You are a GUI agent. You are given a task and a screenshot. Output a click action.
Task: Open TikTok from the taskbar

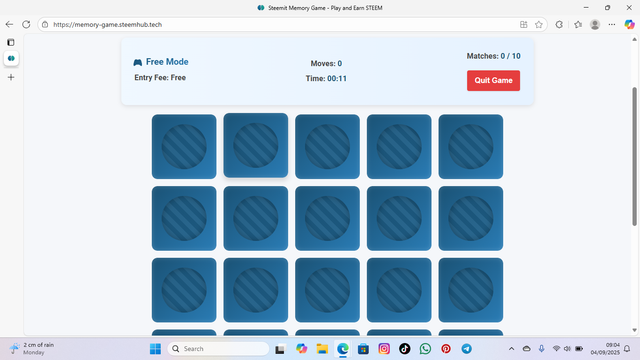coord(404,349)
